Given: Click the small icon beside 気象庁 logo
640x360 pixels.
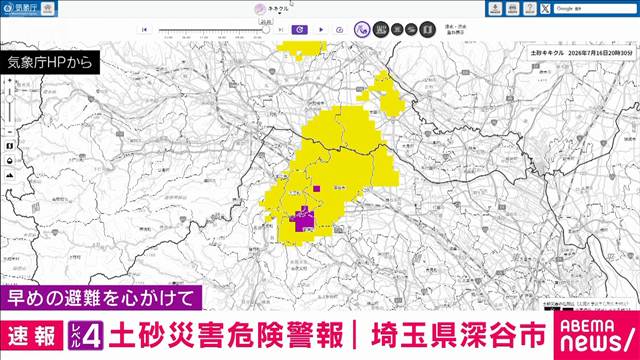Looking at the screenshot, I should point(48,8).
